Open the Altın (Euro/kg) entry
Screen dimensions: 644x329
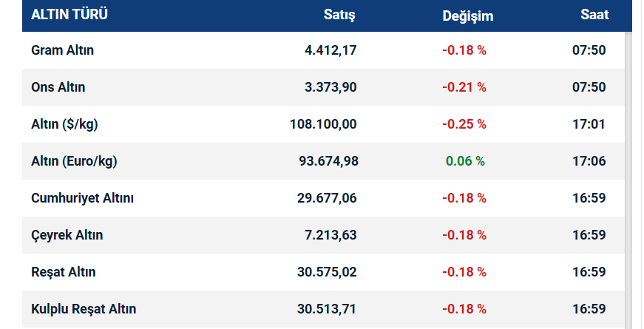75,161
